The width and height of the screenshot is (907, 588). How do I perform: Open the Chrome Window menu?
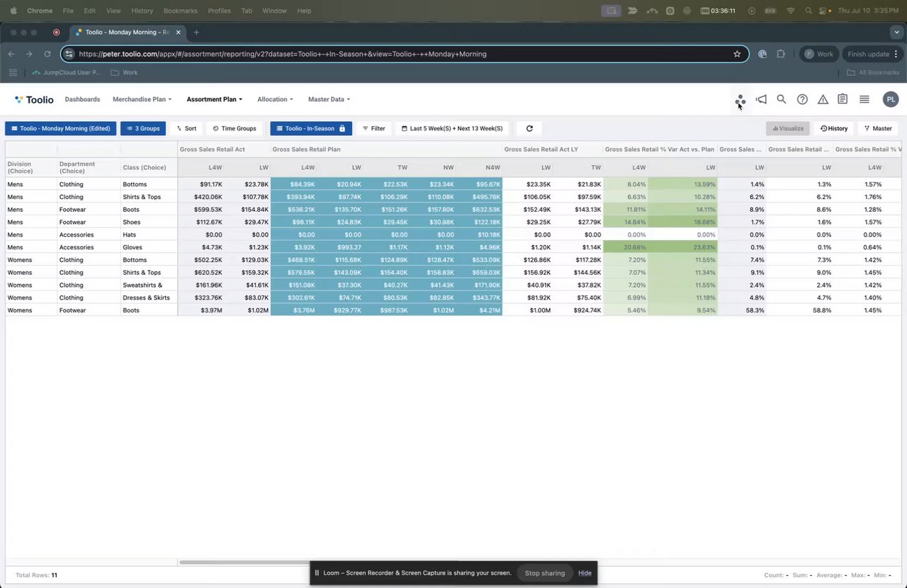tap(274, 11)
